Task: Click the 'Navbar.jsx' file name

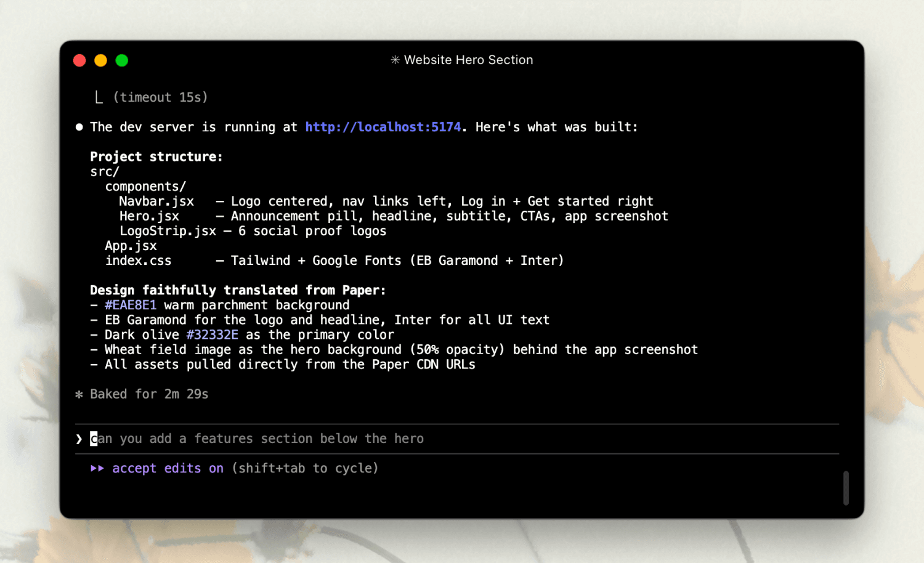Action: coord(156,201)
